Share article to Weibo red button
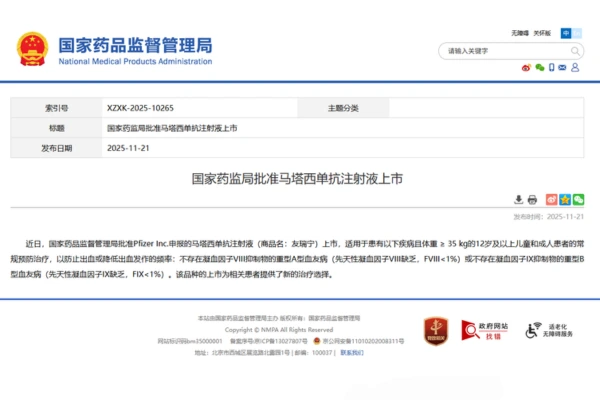Viewport: 600px width, 400px height. tap(549, 199)
